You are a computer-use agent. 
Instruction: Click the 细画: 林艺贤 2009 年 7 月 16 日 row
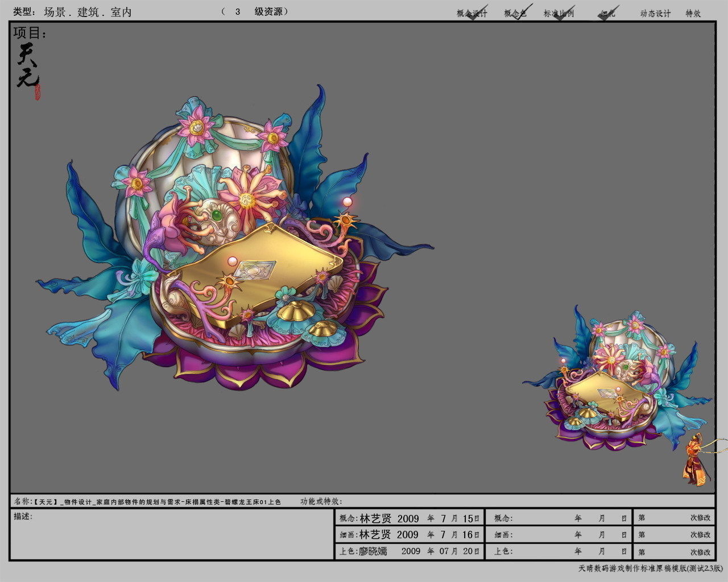tap(409, 535)
